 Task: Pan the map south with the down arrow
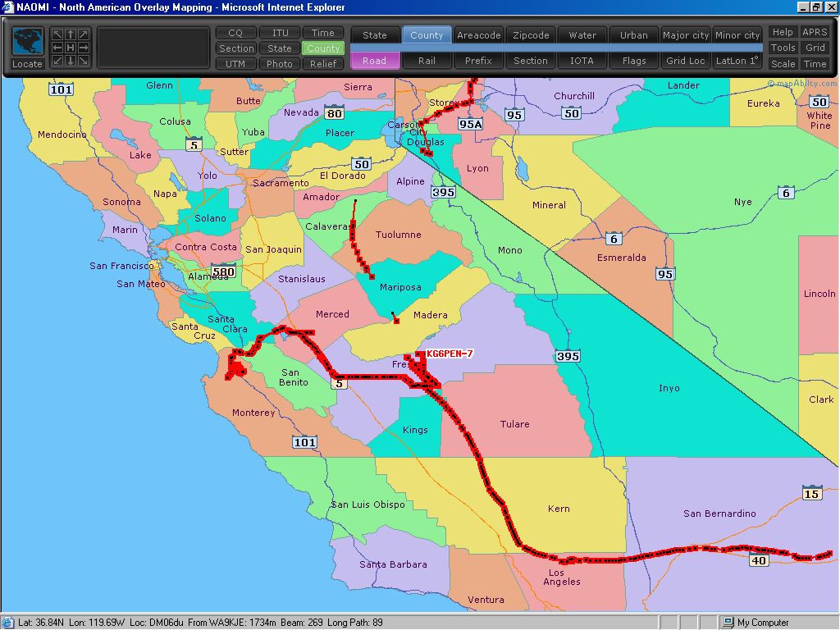click(71, 61)
